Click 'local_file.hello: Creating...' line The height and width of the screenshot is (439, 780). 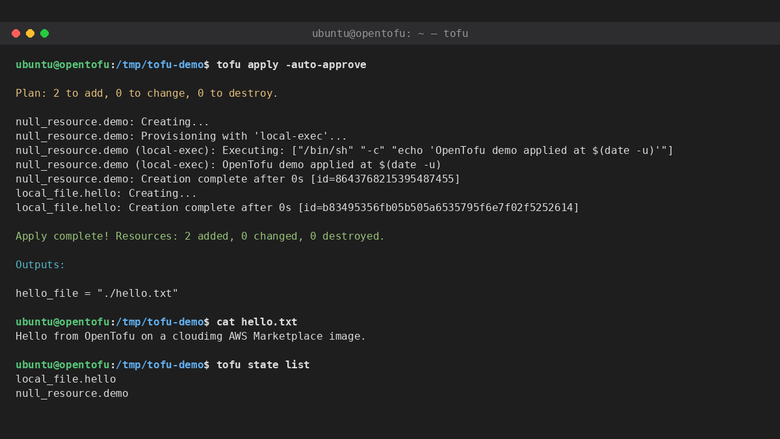tap(106, 193)
